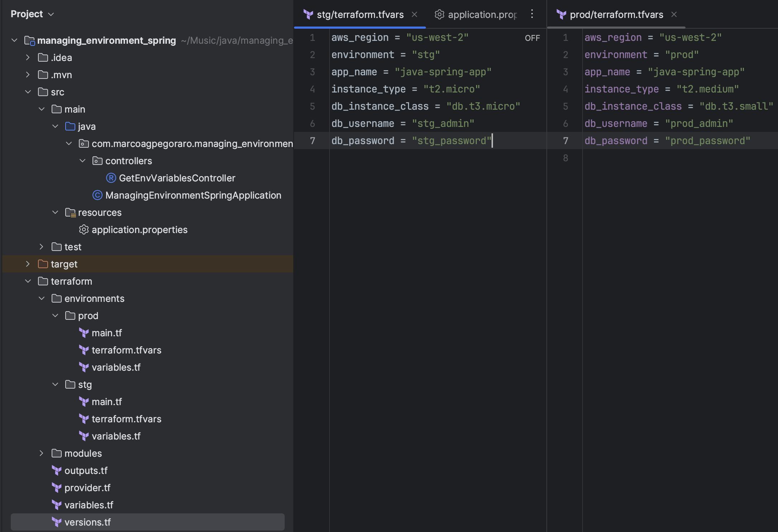Collapse the java source folder
Image resolution: width=778 pixels, height=532 pixels.
(55, 126)
